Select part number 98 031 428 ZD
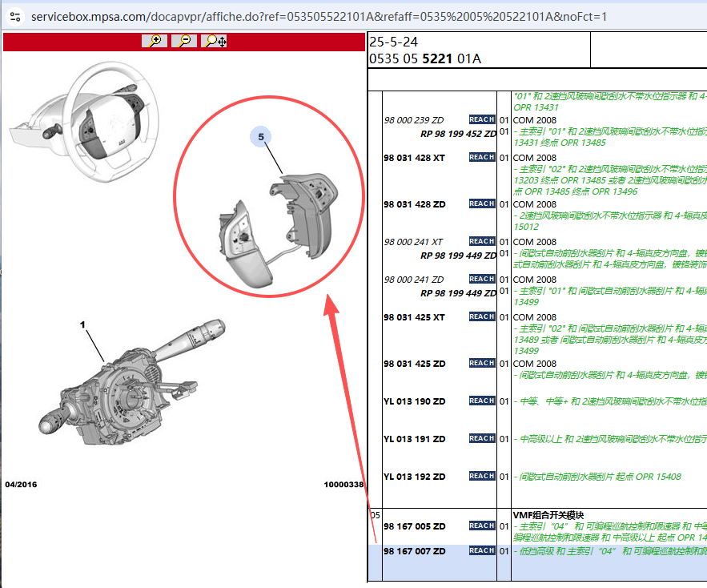707x588 pixels. tap(414, 204)
